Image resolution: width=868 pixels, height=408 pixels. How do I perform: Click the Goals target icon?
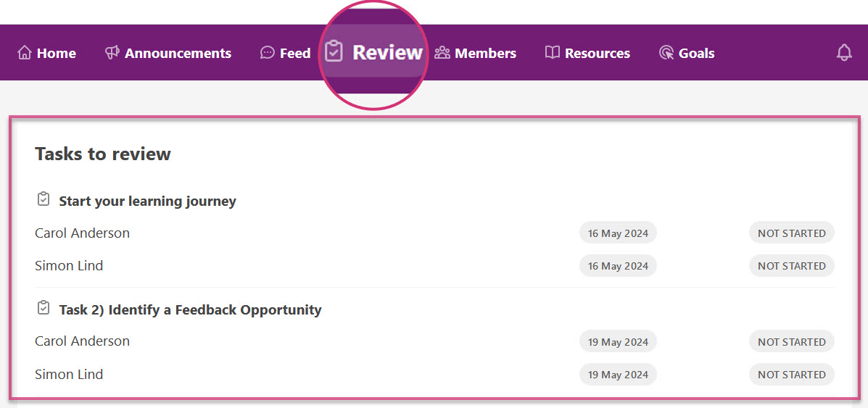[x=666, y=53]
